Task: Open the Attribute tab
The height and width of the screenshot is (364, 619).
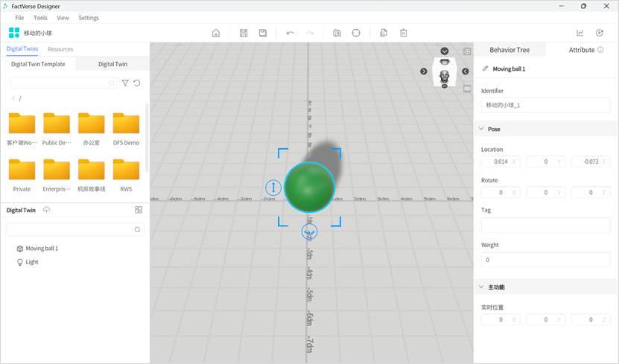Action: (x=582, y=50)
